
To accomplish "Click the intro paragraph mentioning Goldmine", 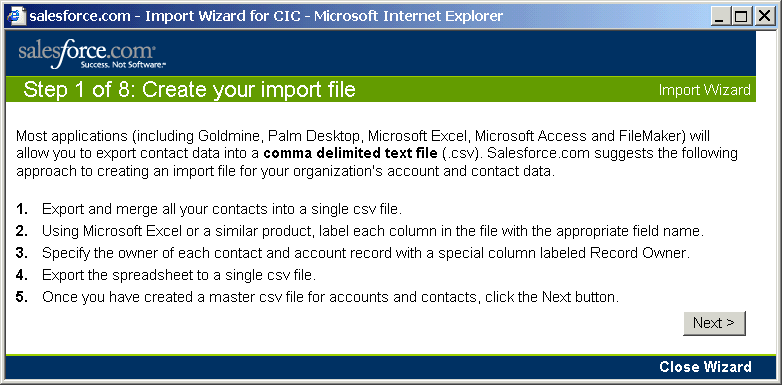I will [377, 154].
